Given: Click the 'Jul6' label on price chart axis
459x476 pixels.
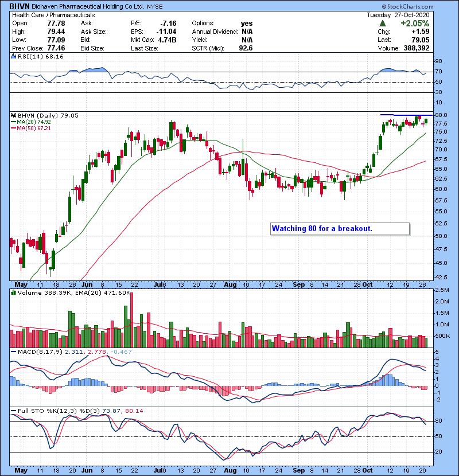Looking at the screenshot, I should (x=160, y=285).
